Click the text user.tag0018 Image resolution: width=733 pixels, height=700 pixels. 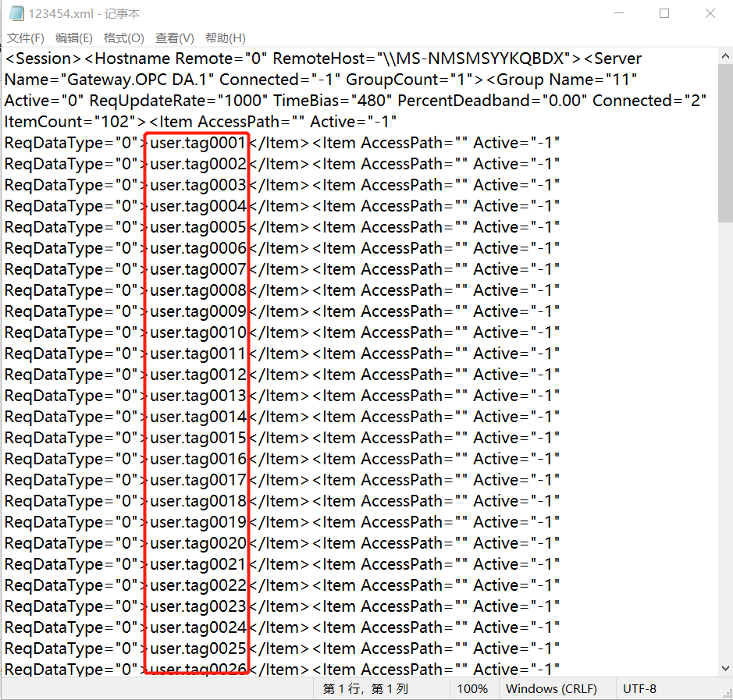coord(197,501)
